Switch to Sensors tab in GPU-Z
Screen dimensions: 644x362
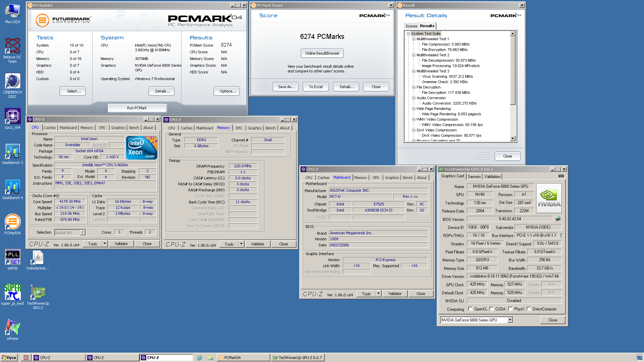coord(474,177)
